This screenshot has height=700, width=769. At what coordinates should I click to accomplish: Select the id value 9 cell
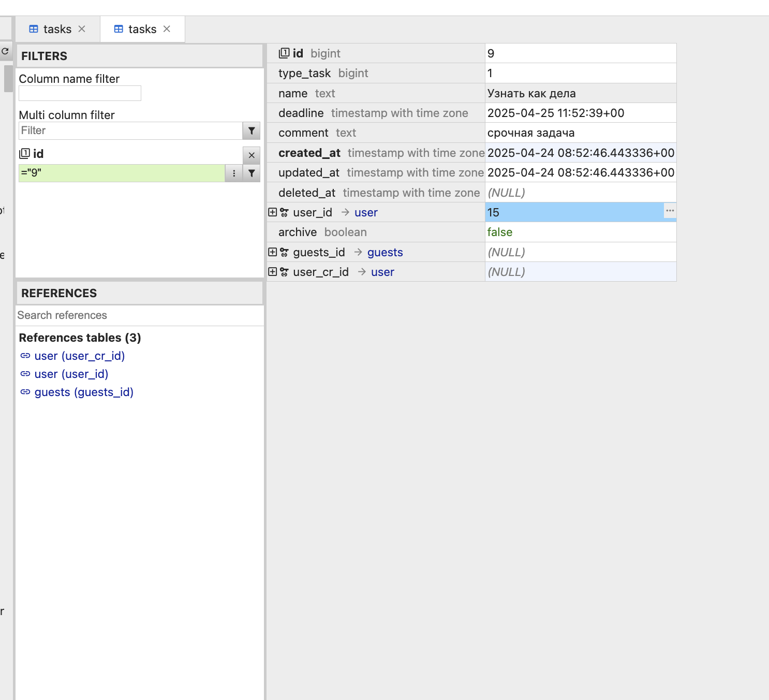point(581,53)
